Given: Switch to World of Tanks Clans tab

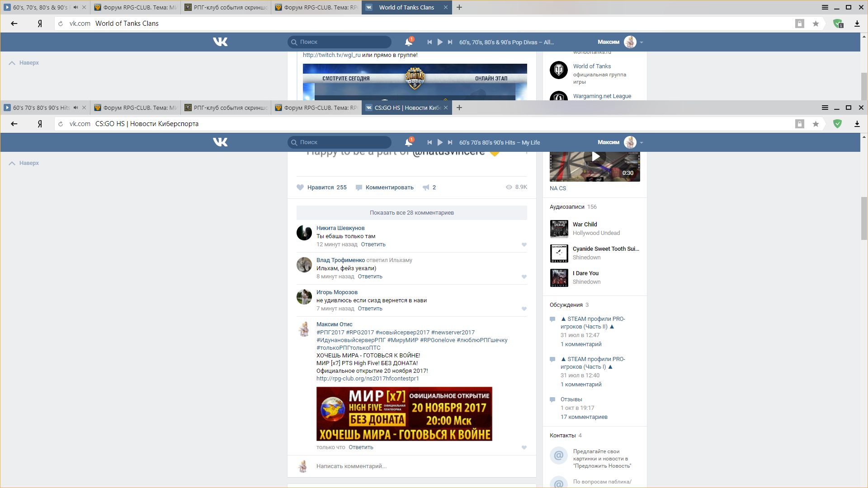Looking at the screenshot, I should (406, 7).
